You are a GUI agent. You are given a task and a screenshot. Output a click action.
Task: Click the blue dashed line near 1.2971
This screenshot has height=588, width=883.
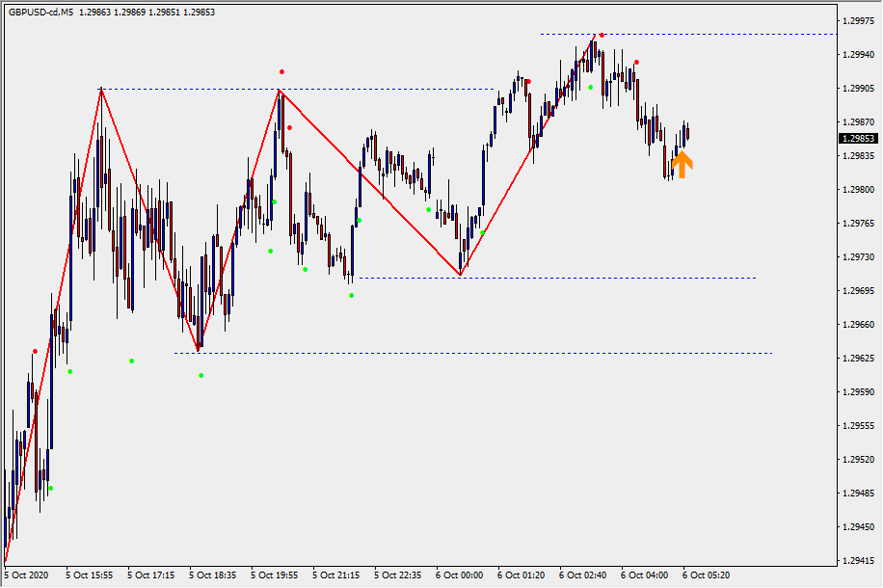tap(578, 278)
